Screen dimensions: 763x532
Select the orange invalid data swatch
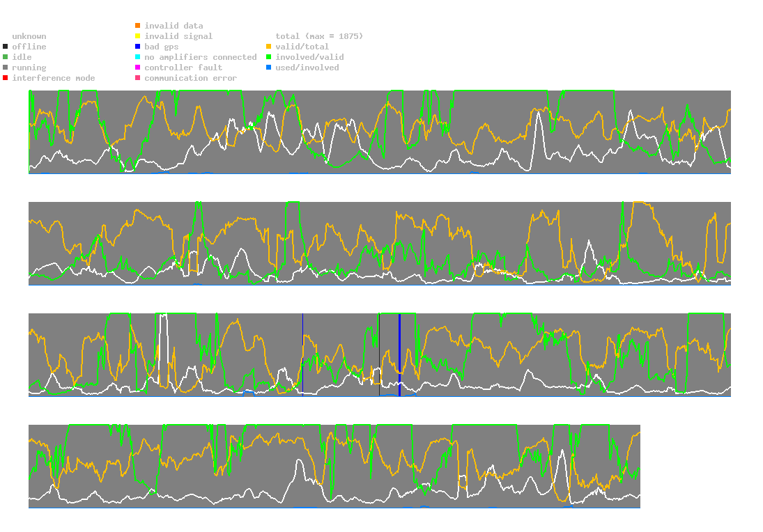(x=138, y=26)
